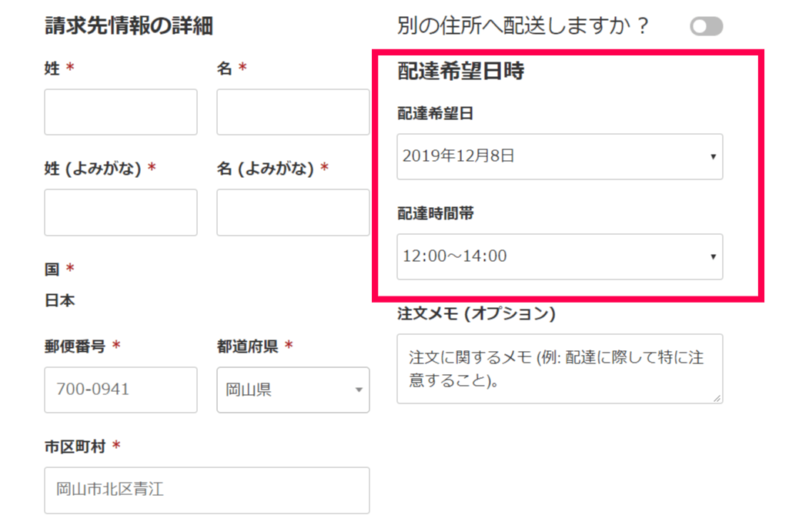Click the small arrow beside 12:00～14:00
Screen dimensions: 799x532
(713, 257)
